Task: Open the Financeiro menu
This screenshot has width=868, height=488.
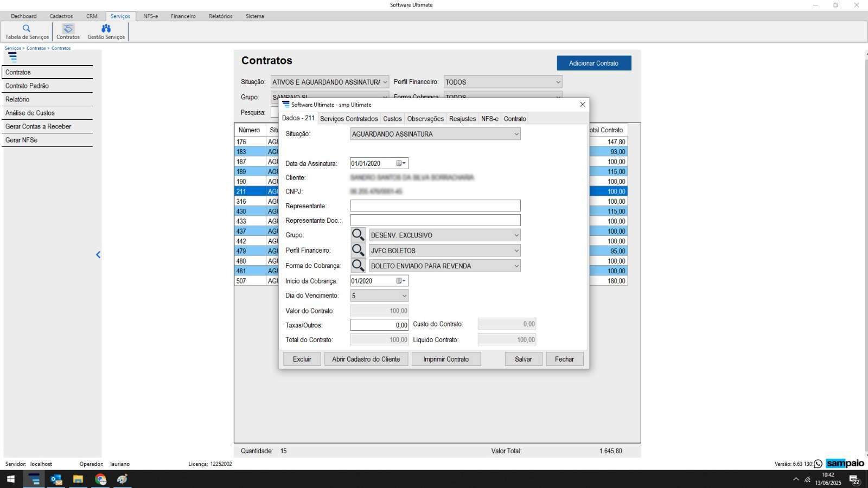Action: point(183,16)
